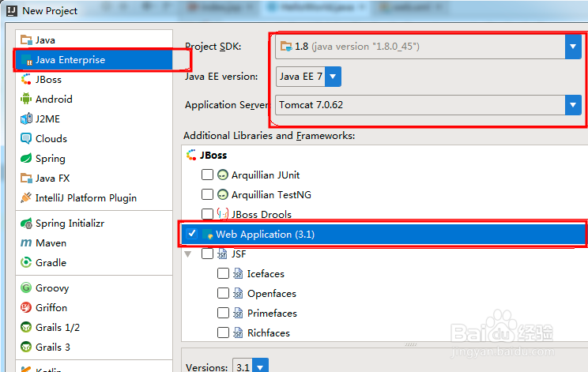The height and width of the screenshot is (372, 588).
Task: Open the Java EE version dropdown
Action: (x=333, y=77)
